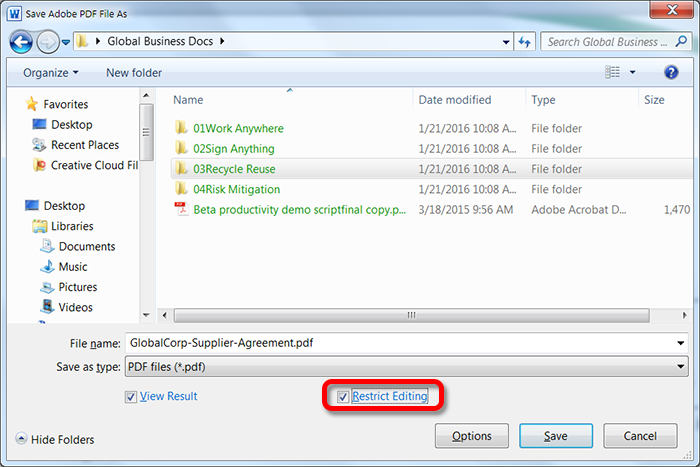This screenshot has height=467, width=700.
Task: Open the Organize menu
Action: click(x=51, y=73)
